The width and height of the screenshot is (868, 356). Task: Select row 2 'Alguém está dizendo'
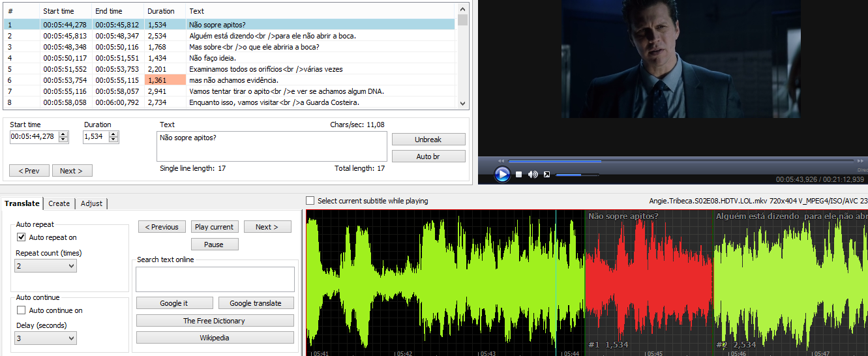230,36
